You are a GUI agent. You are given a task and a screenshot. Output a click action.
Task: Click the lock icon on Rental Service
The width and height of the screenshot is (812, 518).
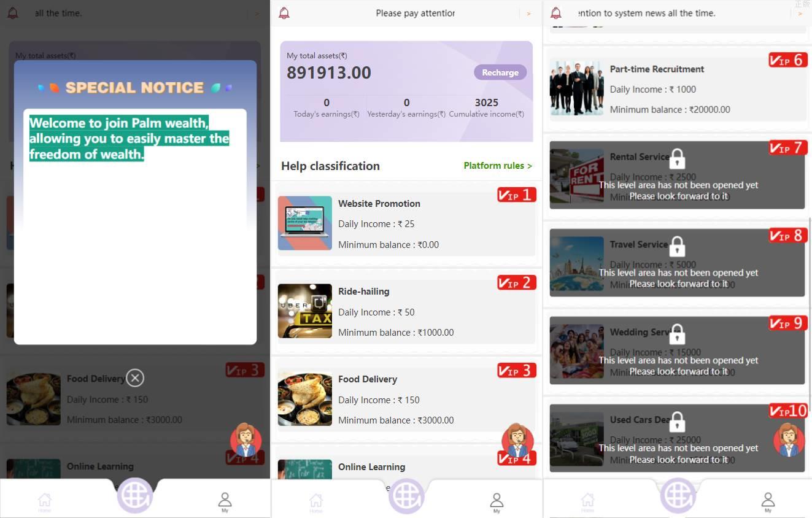click(x=677, y=158)
